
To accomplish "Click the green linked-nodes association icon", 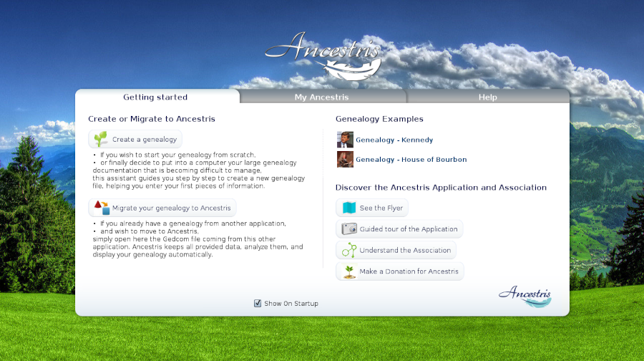I will (x=349, y=250).
